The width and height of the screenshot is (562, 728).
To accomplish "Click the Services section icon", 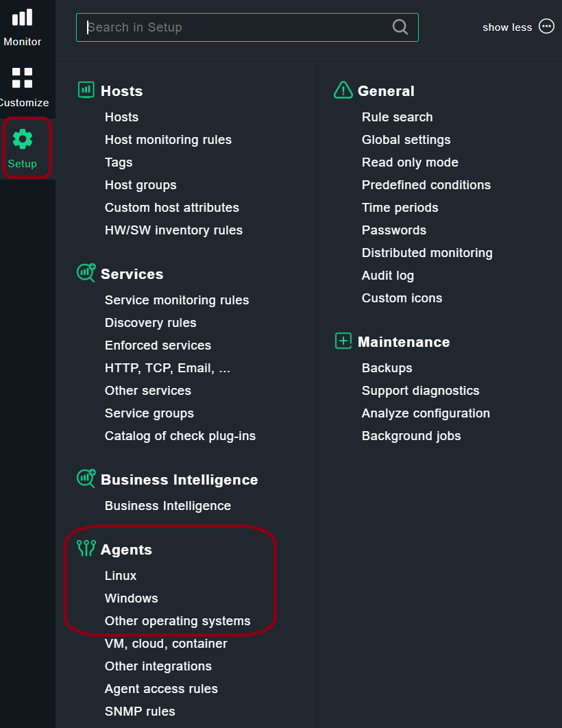I will pyautogui.click(x=86, y=272).
